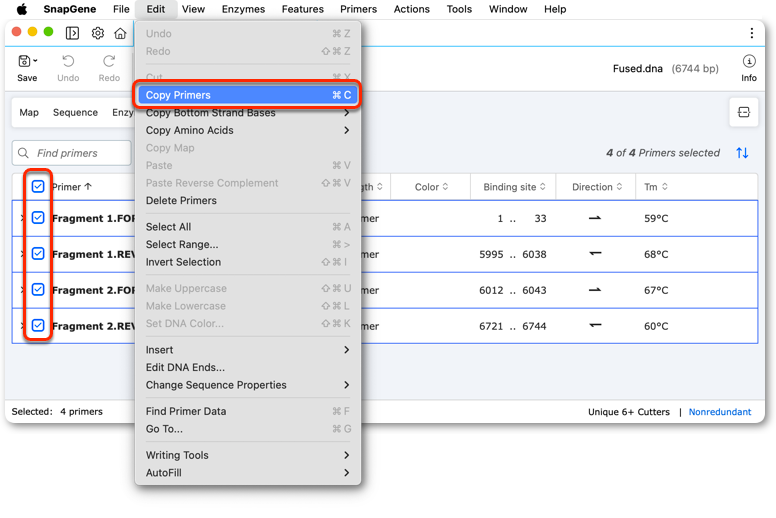Choose Copy Primers from Edit menu
Screen dimensions: 776x518
coord(248,95)
